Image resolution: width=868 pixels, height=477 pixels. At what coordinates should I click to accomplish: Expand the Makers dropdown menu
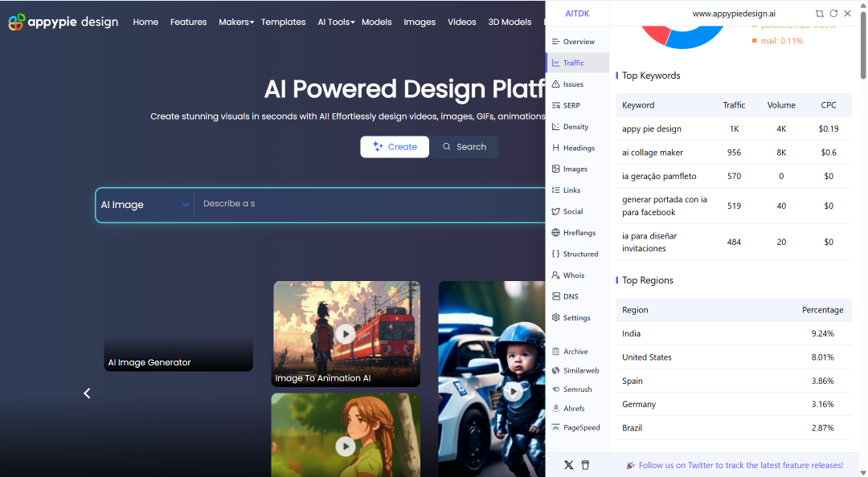pyautogui.click(x=235, y=22)
